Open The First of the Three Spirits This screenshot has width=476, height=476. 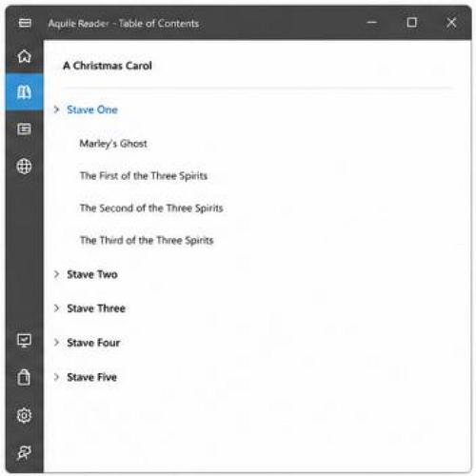click(x=144, y=176)
